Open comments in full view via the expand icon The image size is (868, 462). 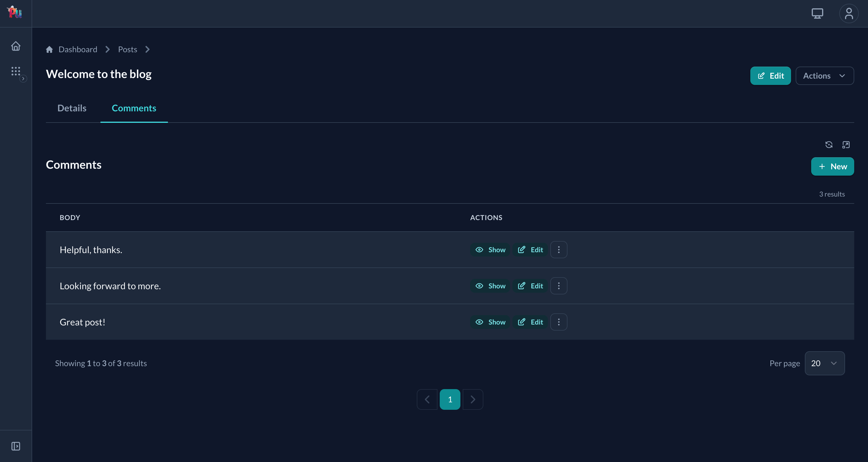tap(846, 145)
